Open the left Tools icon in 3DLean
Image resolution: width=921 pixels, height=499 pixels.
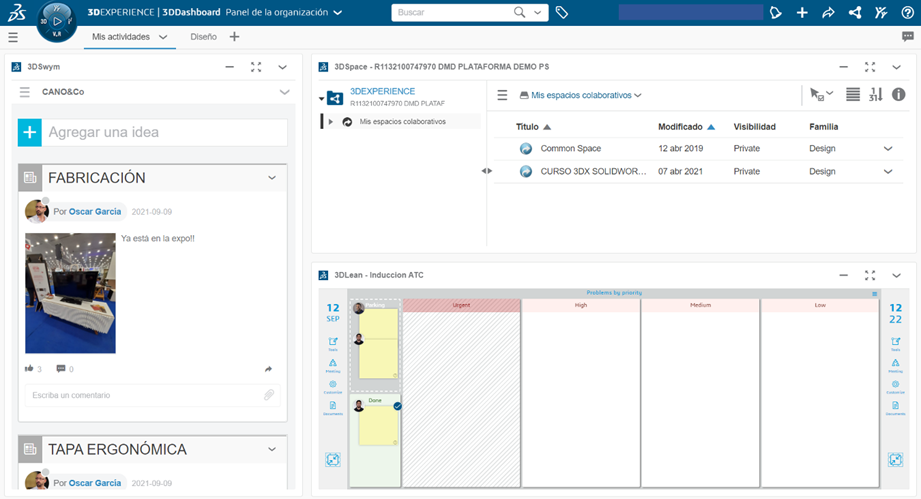[333, 343]
